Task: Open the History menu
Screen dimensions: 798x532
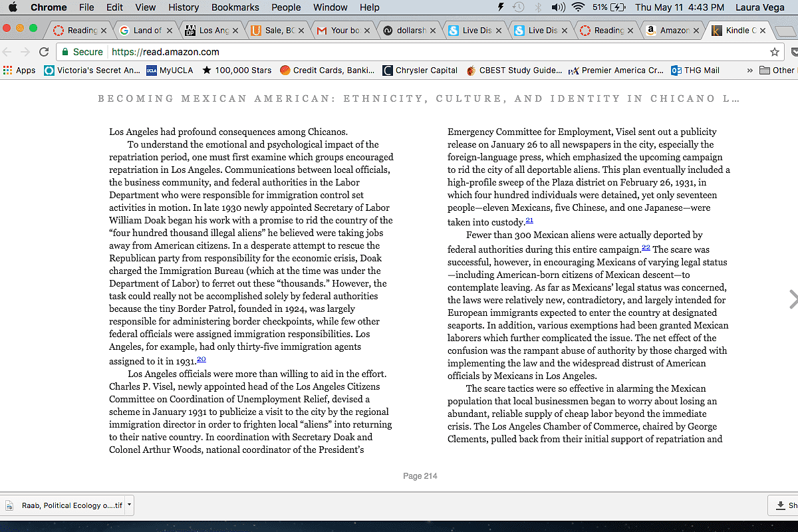Action: (x=184, y=7)
